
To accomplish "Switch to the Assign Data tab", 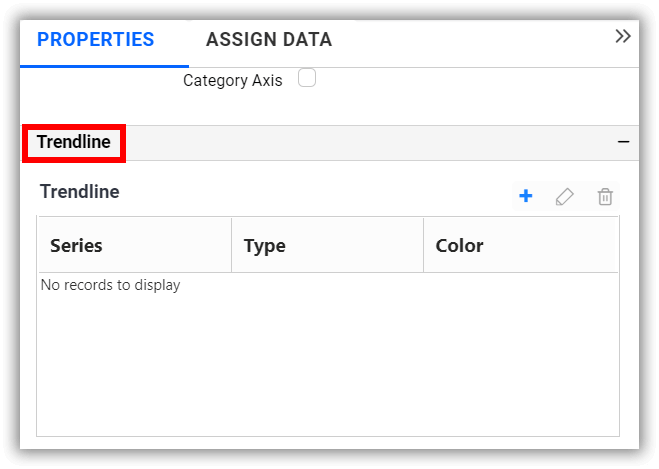I will [x=269, y=41].
